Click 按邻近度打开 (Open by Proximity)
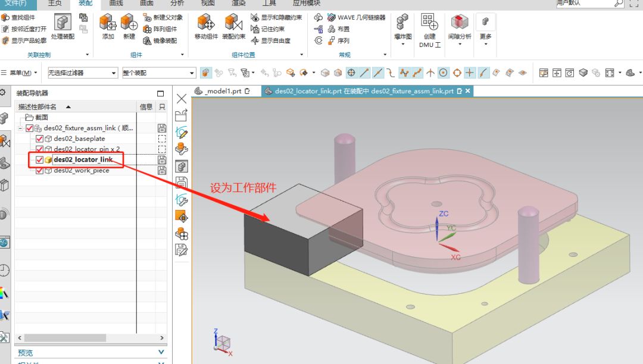The width and height of the screenshot is (643, 364). pos(24,29)
